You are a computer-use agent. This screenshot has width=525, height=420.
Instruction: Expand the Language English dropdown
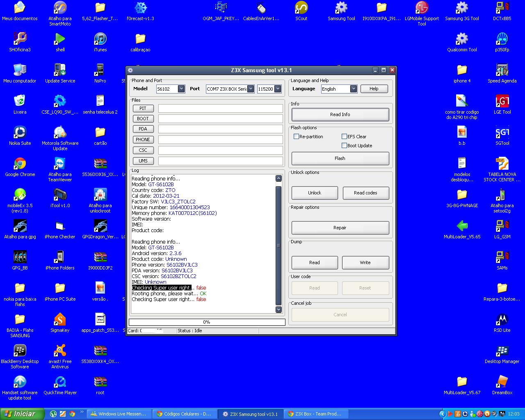coord(354,89)
